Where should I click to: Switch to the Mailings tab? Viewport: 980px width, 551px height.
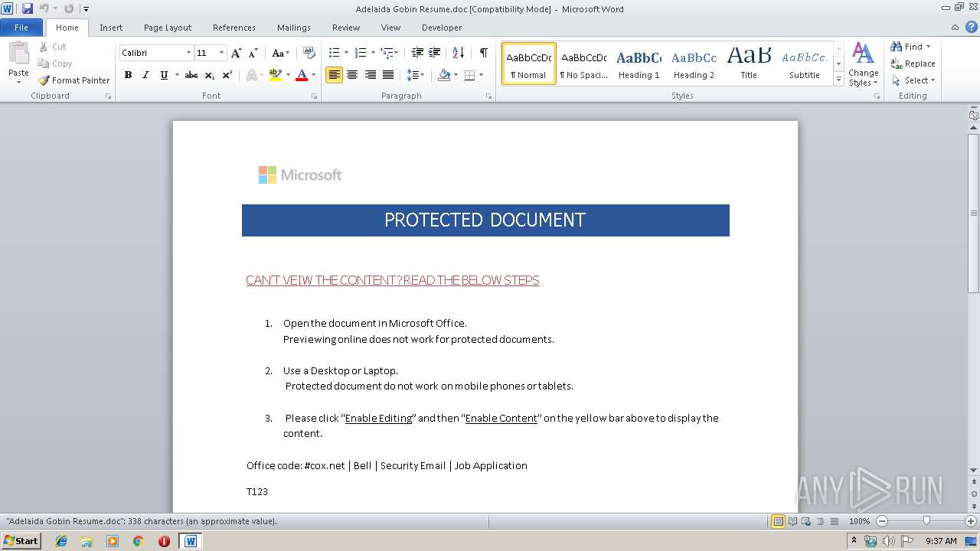click(x=294, y=28)
